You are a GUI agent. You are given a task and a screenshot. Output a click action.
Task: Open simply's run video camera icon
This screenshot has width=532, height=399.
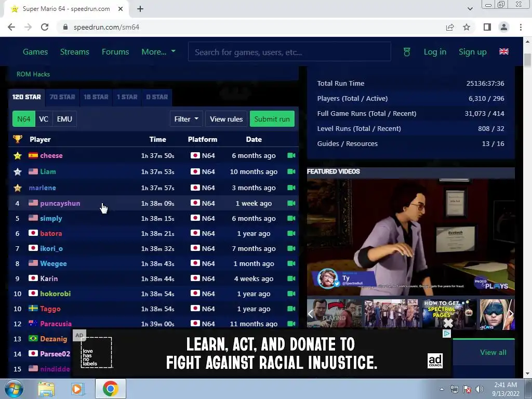coord(291,218)
